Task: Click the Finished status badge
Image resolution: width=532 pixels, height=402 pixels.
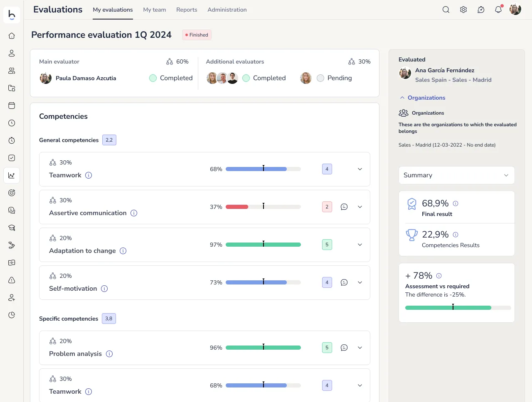Action: click(x=197, y=35)
